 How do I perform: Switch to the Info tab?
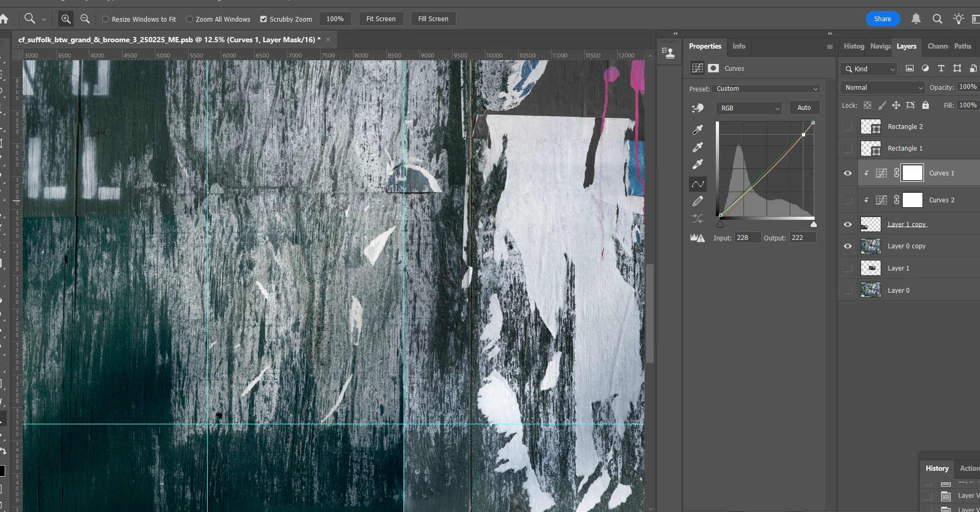click(739, 46)
